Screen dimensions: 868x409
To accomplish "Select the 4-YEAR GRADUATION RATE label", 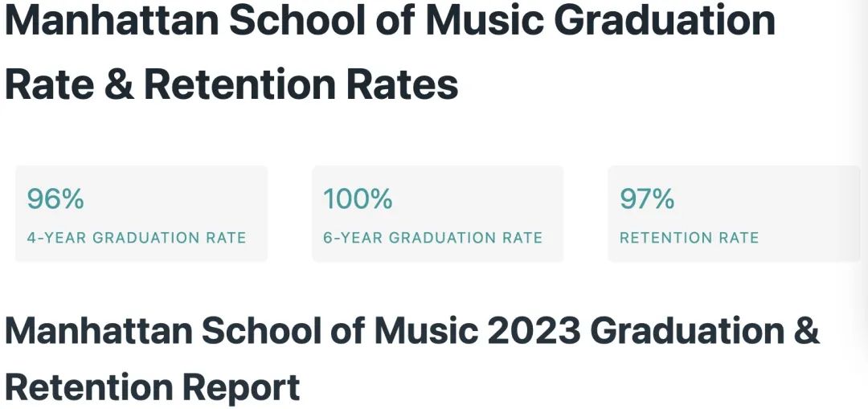I will pyautogui.click(x=136, y=238).
